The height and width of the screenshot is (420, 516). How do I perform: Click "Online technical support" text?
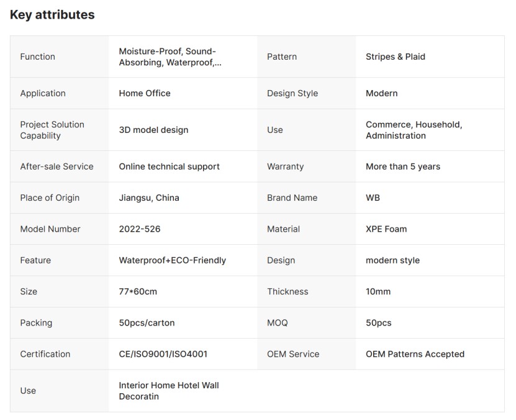pyautogui.click(x=169, y=167)
